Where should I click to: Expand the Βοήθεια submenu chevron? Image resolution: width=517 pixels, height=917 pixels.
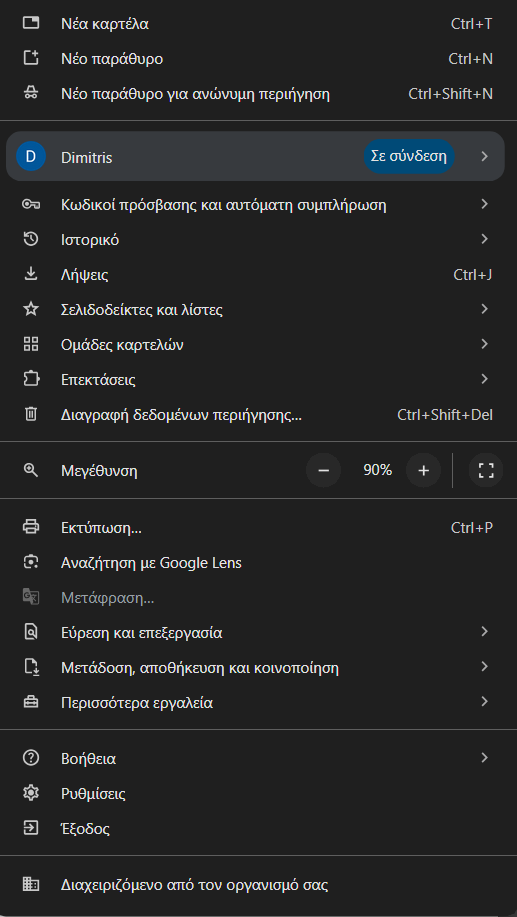(x=484, y=758)
